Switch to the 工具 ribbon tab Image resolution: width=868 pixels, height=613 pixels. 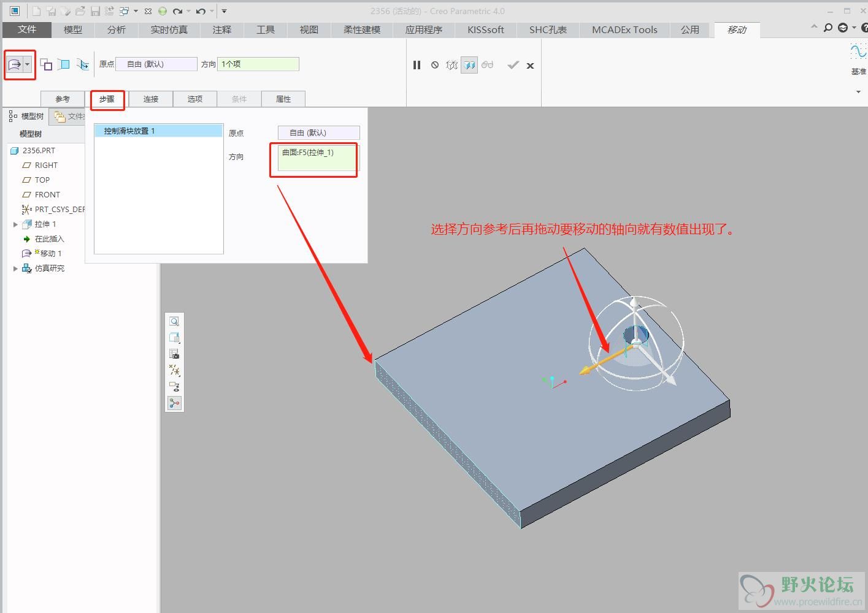coord(266,29)
